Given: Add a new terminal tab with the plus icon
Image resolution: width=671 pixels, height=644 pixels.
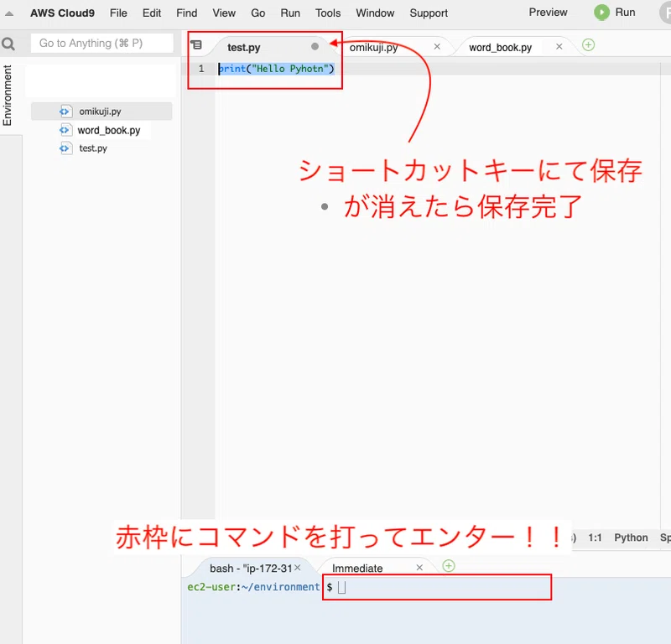Looking at the screenshot, I should pos(449,566).
